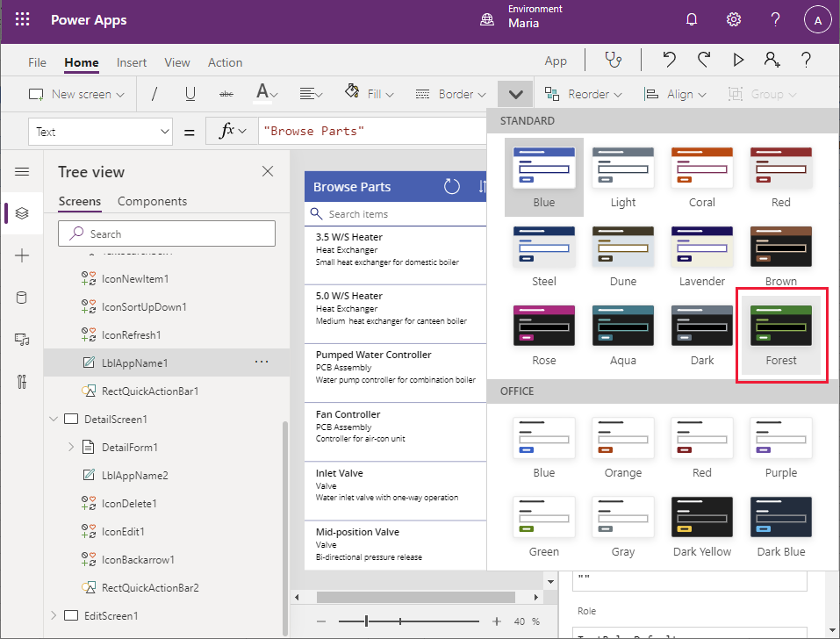Open Tree view layers icon
840x639 pixels.
(x=22, y=213)
